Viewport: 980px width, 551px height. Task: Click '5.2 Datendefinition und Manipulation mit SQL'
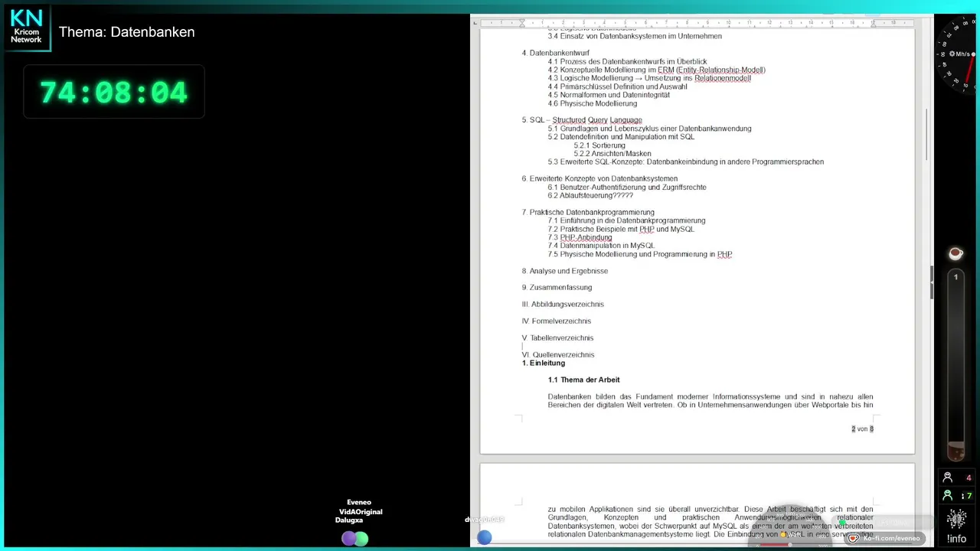coord(621,137)
